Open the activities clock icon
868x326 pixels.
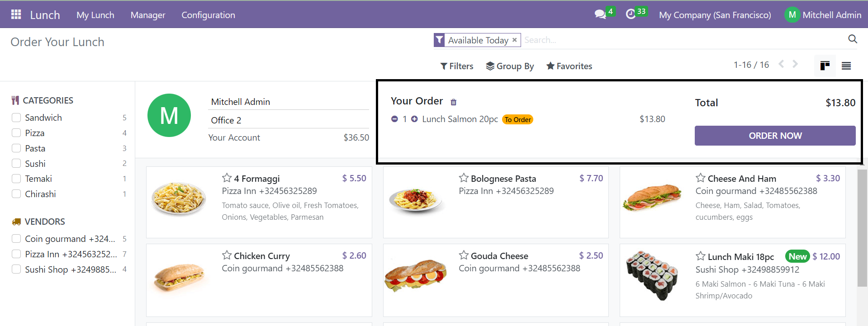point(631,14)
